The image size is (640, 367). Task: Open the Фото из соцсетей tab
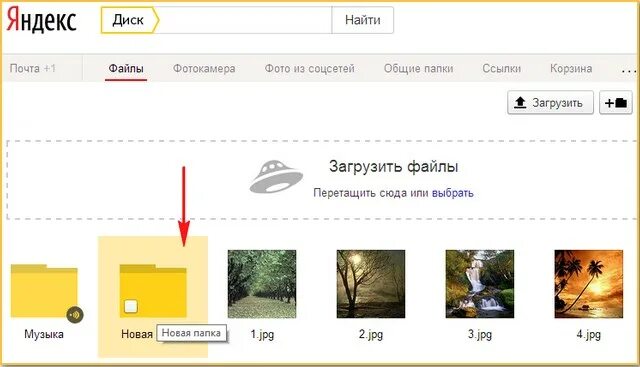pyautogui.click(x=309, y=68)
